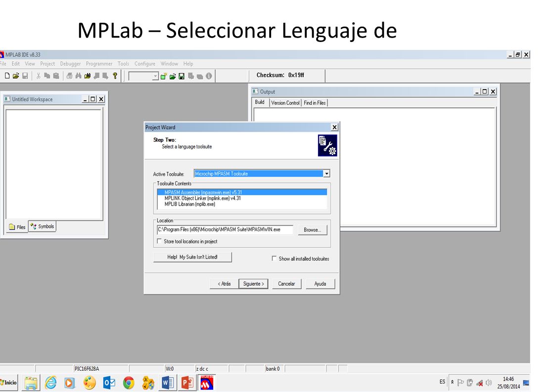555x392 pixels.
Task: Open Internet Explorer from taskbar
Action: (x=50, y=383)
